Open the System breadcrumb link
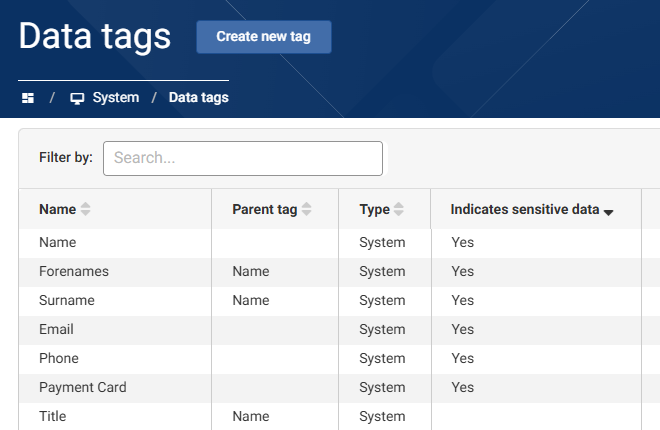Viewport: 660px width, 430px height. (115, 98)
